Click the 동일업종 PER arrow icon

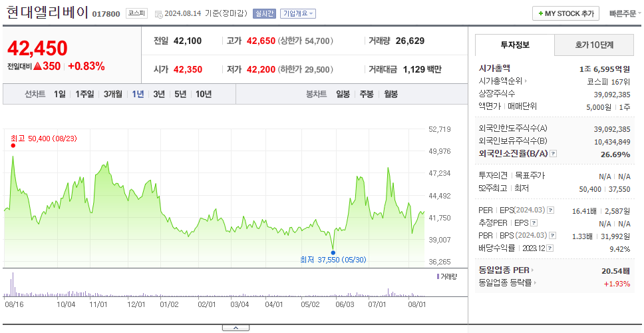coord(532,270)
